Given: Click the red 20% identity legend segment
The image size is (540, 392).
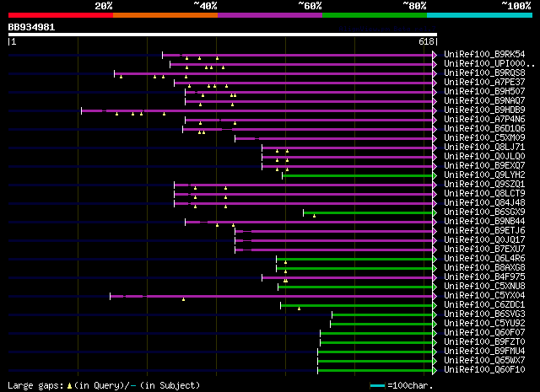Looking at the screenshot, I should click(61, 15).
